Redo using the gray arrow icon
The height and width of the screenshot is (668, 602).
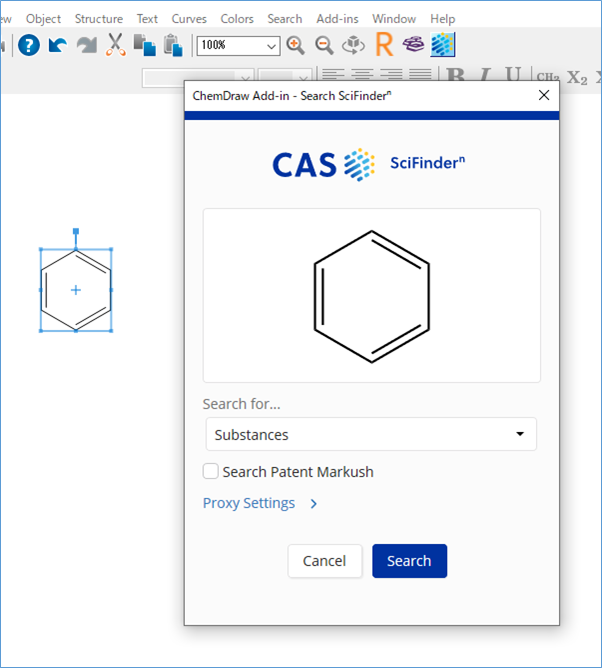(x=86, y=45)
